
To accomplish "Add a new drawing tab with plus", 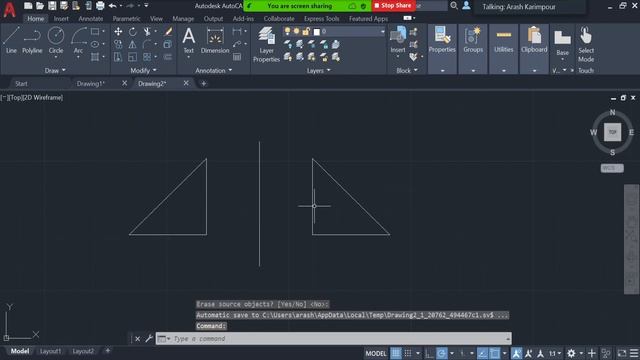I will pos(203,84).
